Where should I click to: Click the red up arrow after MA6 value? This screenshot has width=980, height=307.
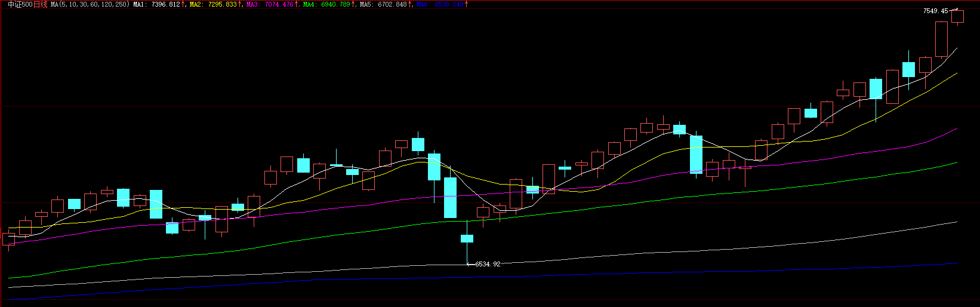pos(466,5)
